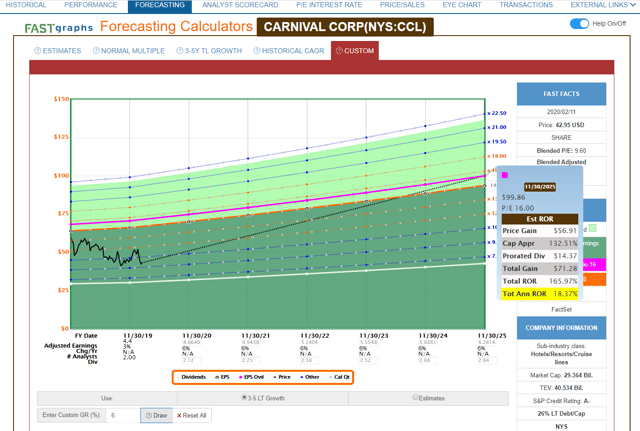
Task: Click the FASTgraphs logo
Action: coord(59,28)
